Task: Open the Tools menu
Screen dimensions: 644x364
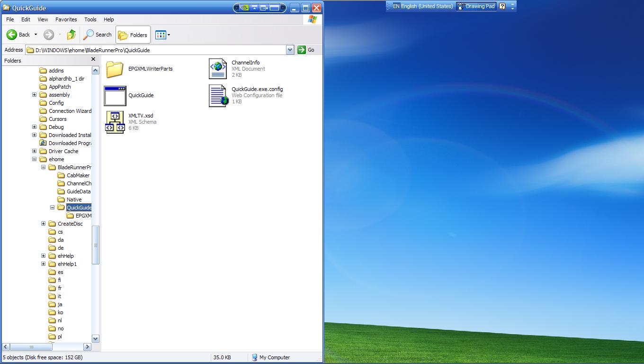Action: coord(90,19)
